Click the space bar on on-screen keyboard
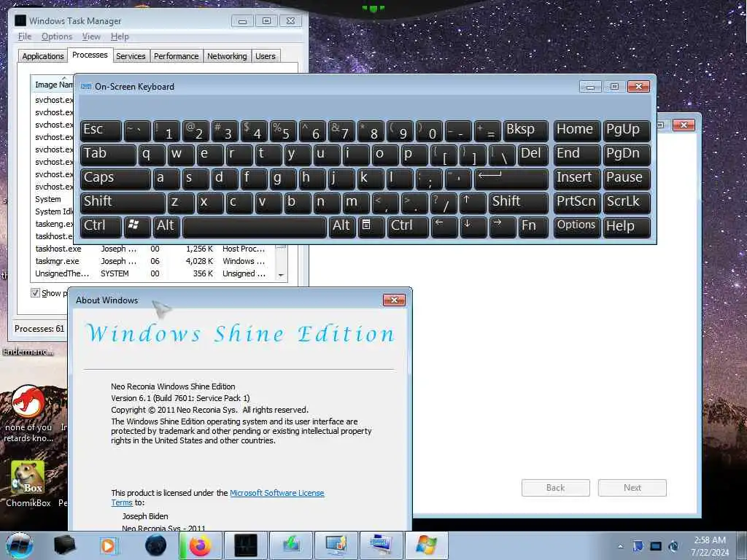The image size is (747, 560). point(255,226)
